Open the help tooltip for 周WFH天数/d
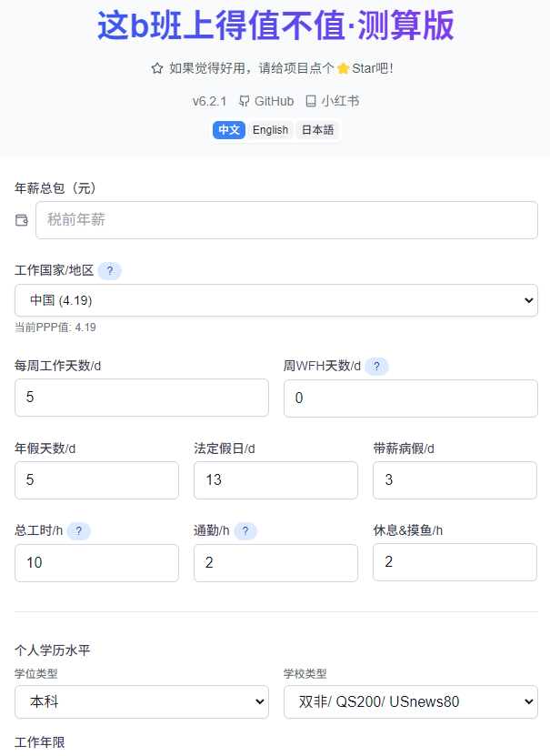The width and height of the screenshot is (550, 756). tap(376, 367)
